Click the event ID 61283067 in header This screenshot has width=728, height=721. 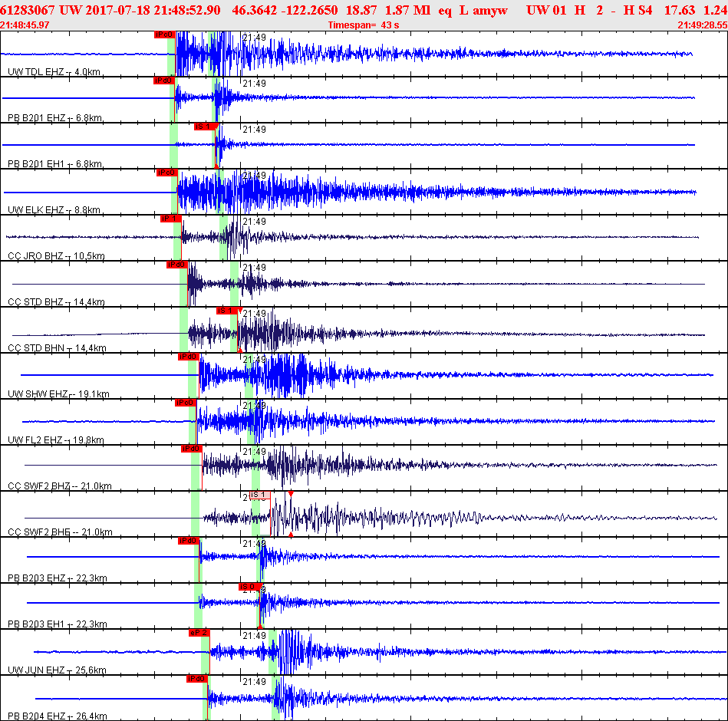(x=28, y=10)
